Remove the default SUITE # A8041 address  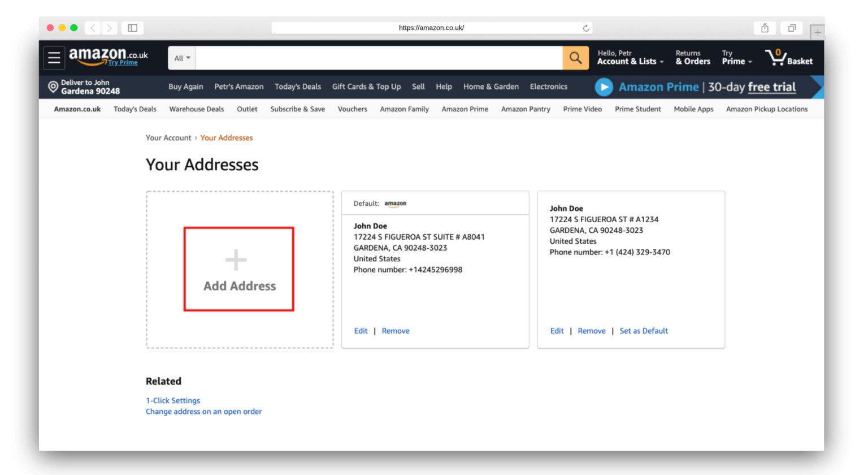(x=396, y=331)
